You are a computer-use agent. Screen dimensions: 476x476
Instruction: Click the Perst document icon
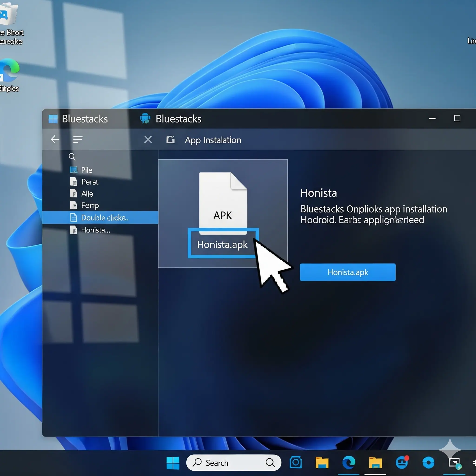[x=73, y=182]
